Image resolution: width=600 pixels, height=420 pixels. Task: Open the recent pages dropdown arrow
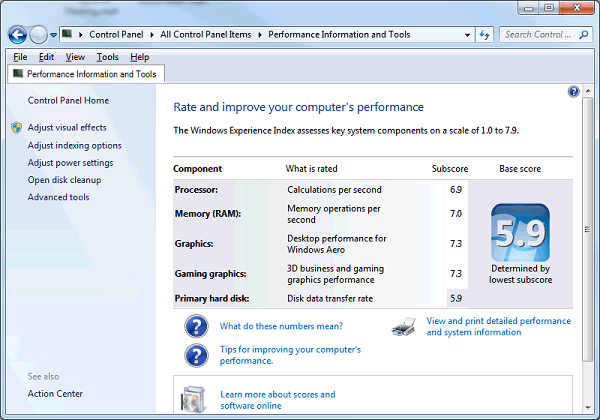click(54, 35)
